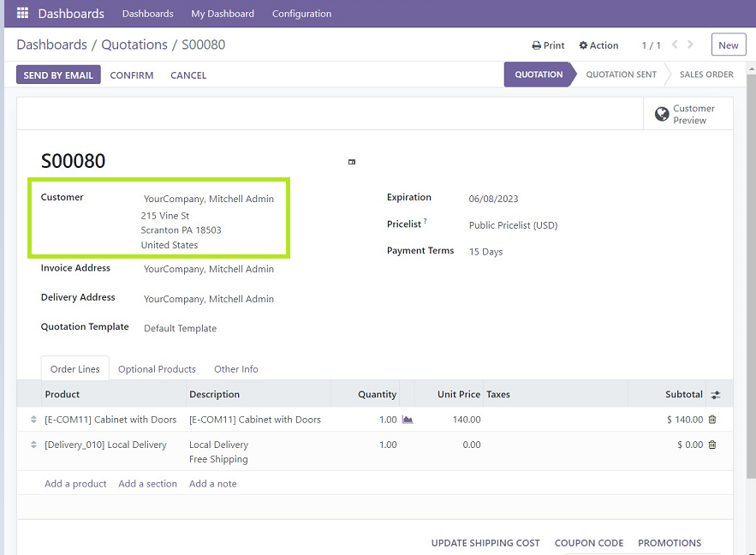Click the small icon beside S00080 title
This screenshot has height=555, width=756.
pyautogui.click(x=352, y=162)
